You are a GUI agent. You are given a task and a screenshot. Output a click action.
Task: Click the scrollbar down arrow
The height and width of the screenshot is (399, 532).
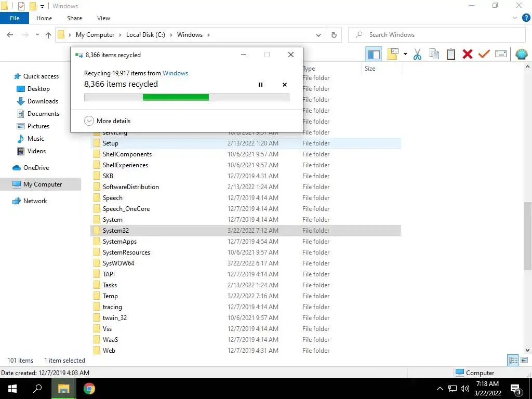tap(527, 350)
